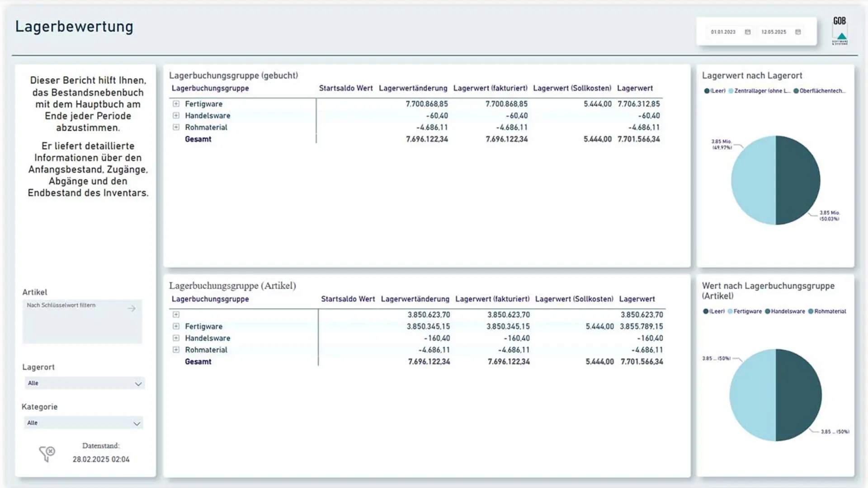Expand Handelsware row in gebucht table

point(176,116)
